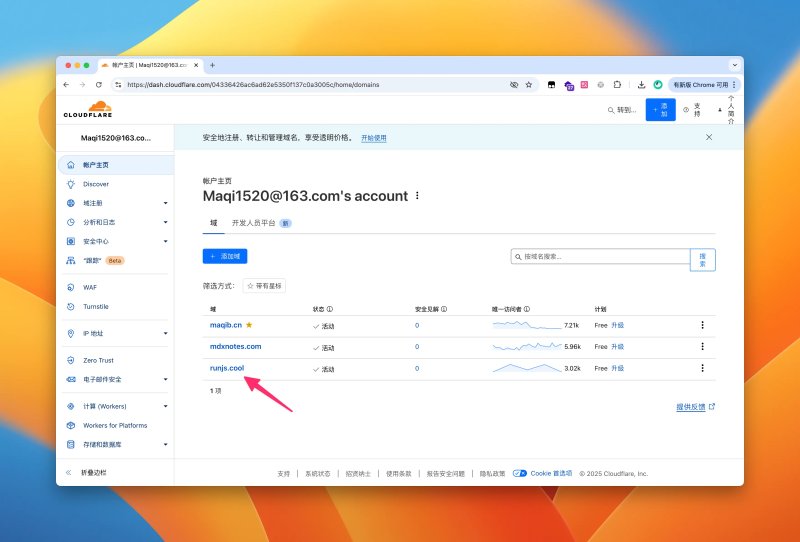Toggle the starred filter button

click(264, 286)
